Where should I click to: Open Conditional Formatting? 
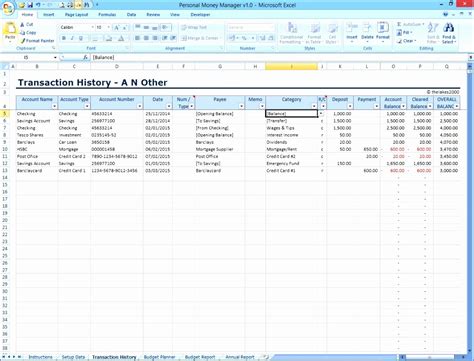pyautogui.click(x=291, y=33)
